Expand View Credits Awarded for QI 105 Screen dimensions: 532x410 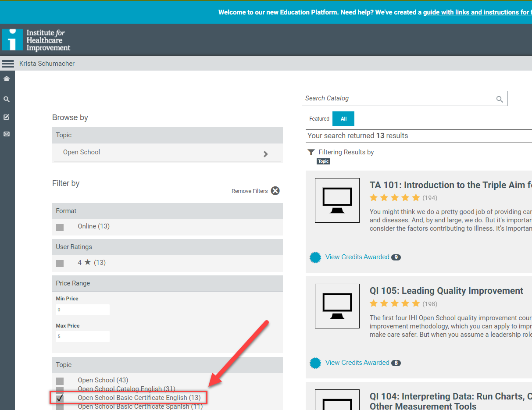coord(357,363)
